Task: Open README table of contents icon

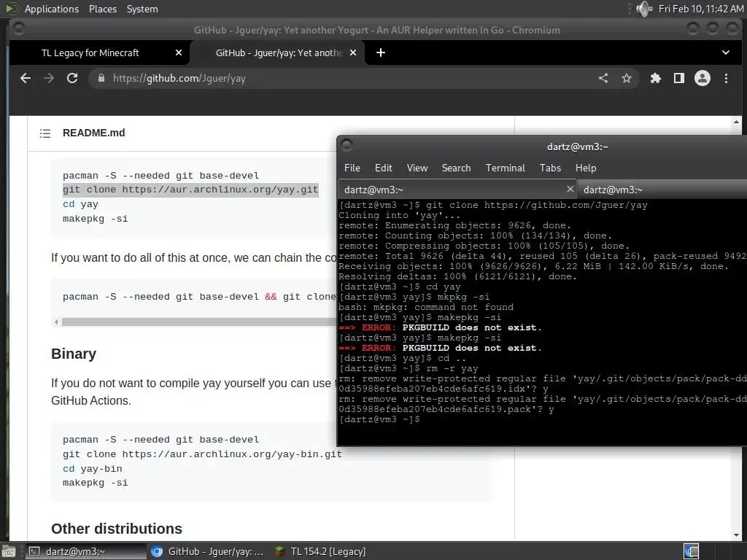Action: (x=44, y=133)
